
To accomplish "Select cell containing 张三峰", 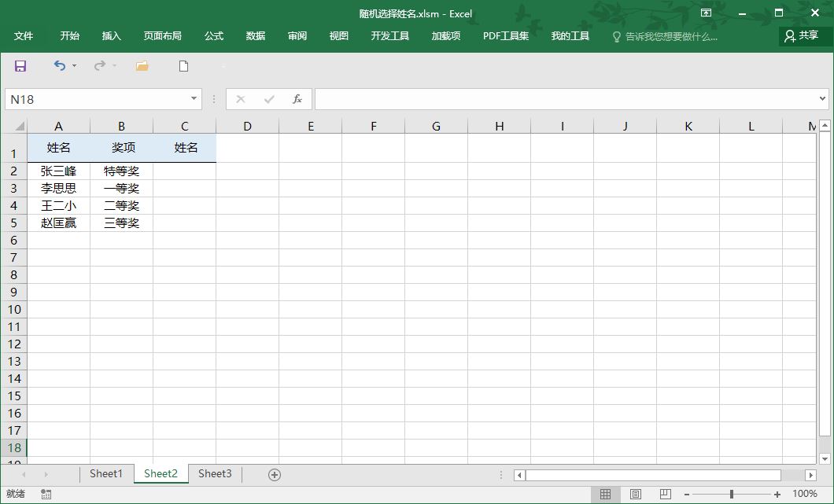I will (x=58, y=171).
